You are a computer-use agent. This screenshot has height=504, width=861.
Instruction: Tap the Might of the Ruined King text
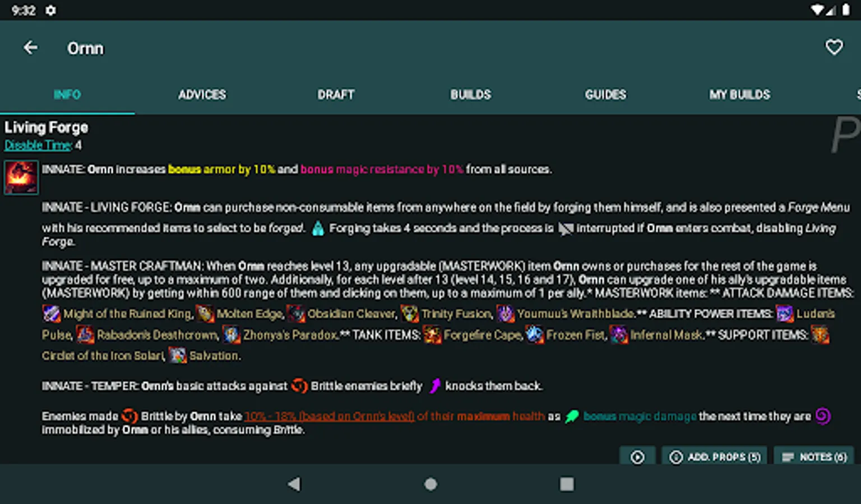[x=128, y=314]
